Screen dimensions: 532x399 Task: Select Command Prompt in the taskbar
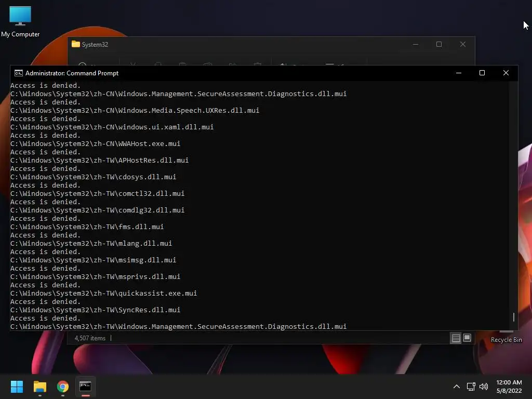point(86,387)
